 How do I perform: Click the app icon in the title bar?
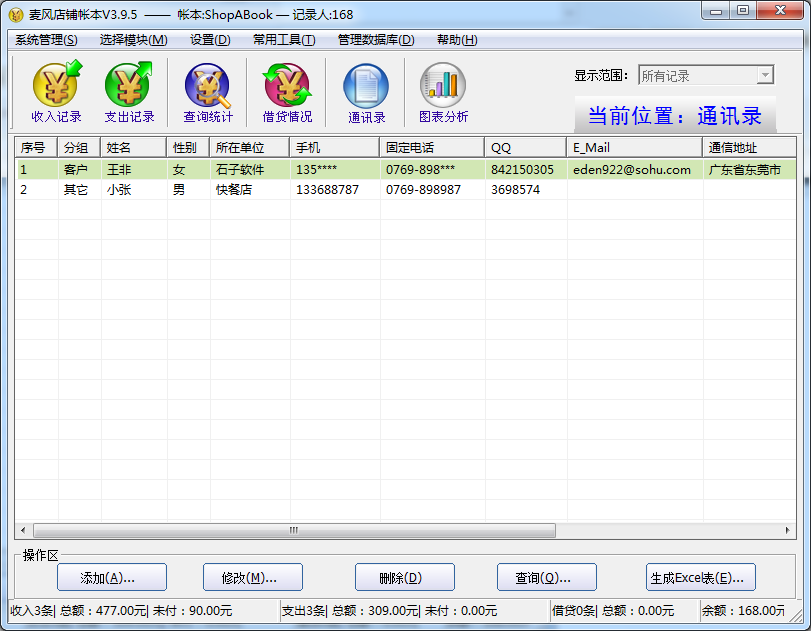[16, 15]
